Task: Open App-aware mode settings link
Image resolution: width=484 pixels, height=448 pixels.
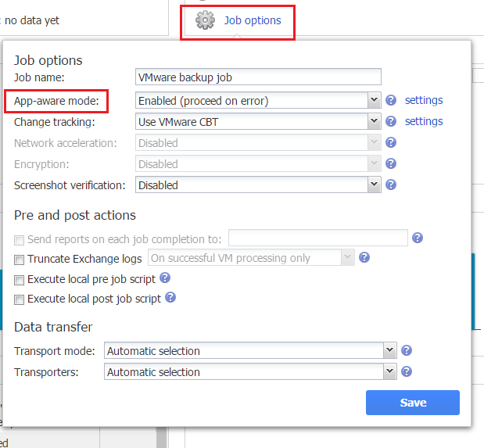Action: [424, 100]
